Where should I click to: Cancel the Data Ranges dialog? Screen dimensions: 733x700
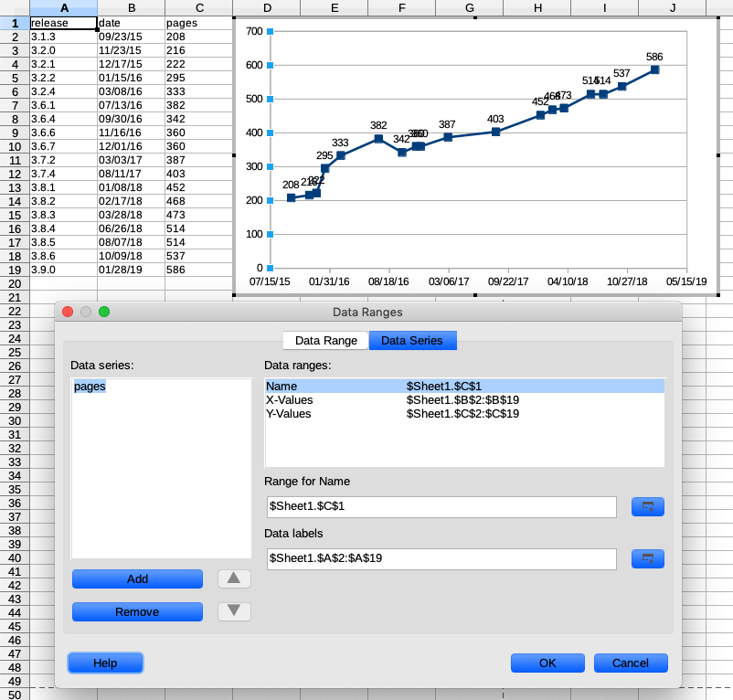click(631, 663)
